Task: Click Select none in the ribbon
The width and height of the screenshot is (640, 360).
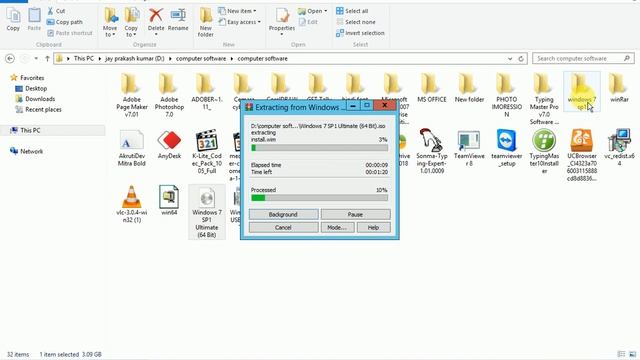Action: click(x=356, y=22)
